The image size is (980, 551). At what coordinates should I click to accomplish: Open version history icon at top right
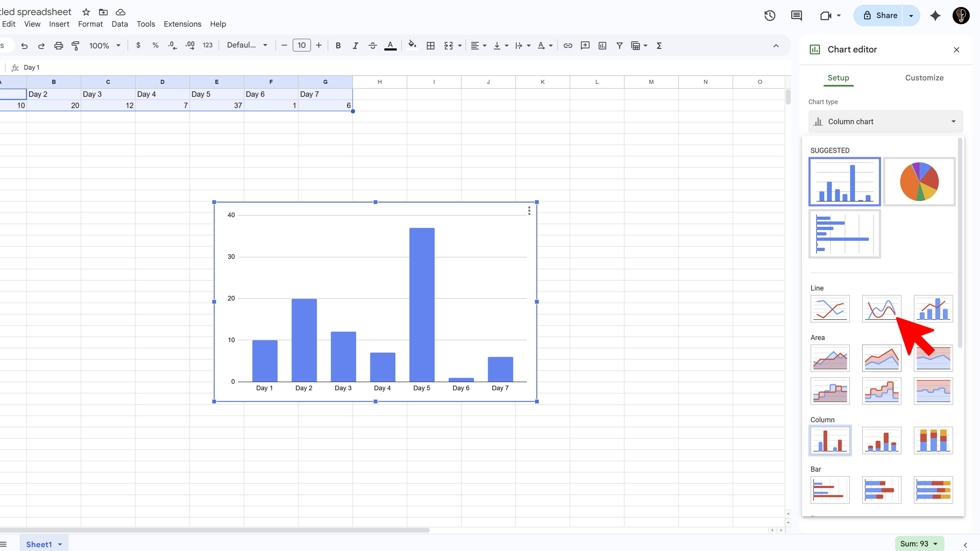tap(769, 16)
